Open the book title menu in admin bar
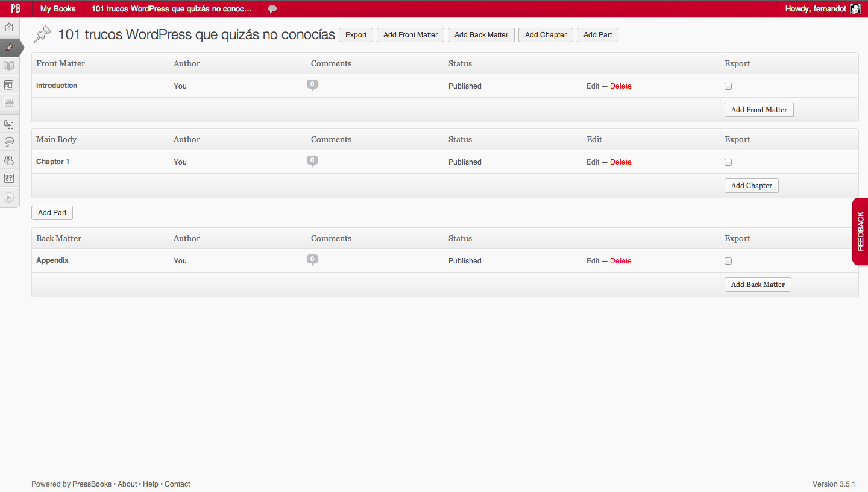Screen dimensions: 868x492 172,9
